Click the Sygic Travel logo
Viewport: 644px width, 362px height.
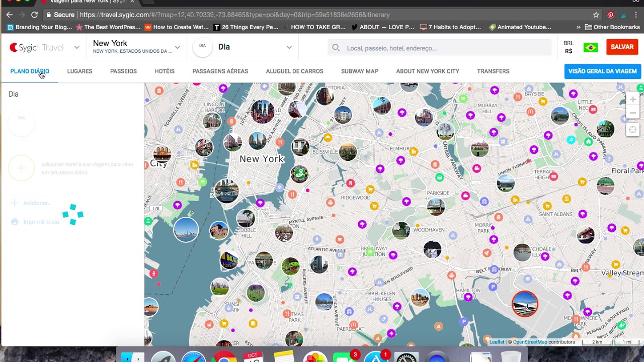[37, 47]
